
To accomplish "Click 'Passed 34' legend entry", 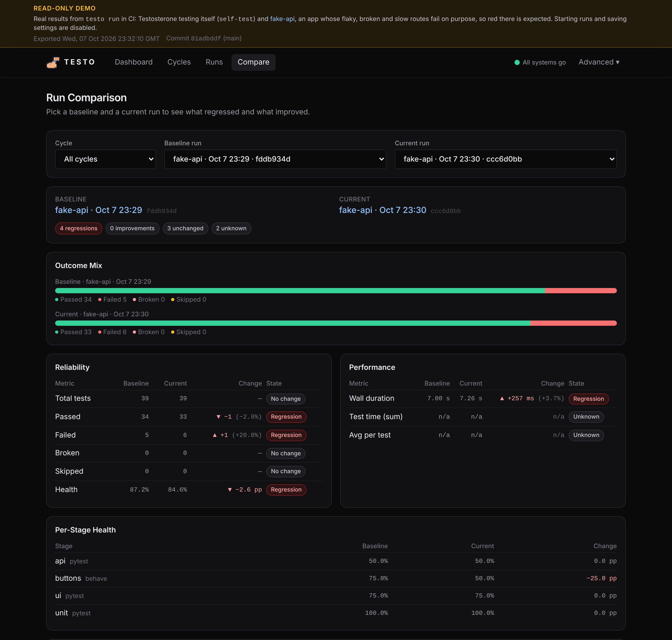I will coord(73,300).
